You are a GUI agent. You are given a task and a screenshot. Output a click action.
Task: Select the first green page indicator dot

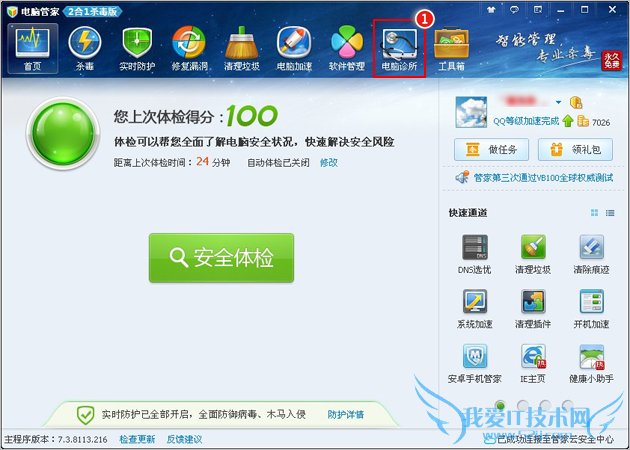[x=500, y=405]
